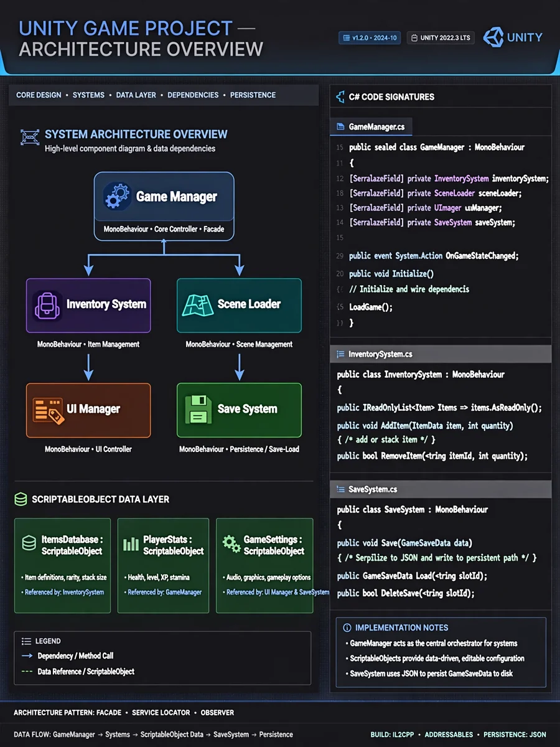560x747 pixels.
Task: Open the ItemsDatabase ScriptableObject card
Action: (x=62, y=565)
